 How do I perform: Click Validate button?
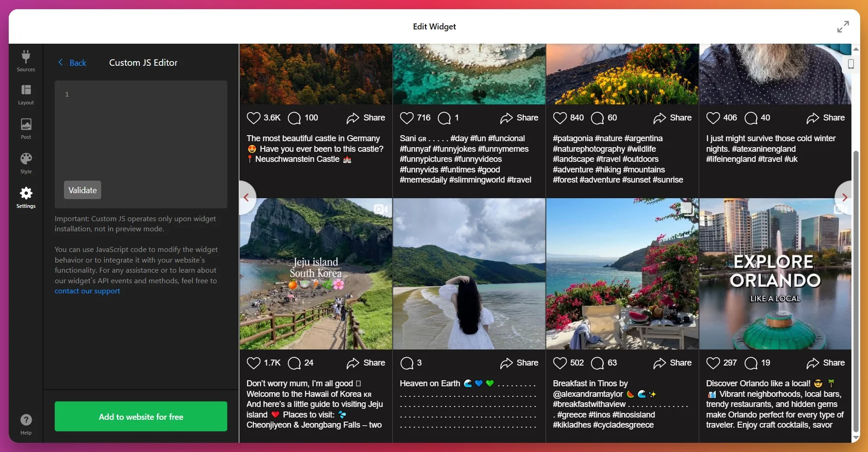[82, 190]
